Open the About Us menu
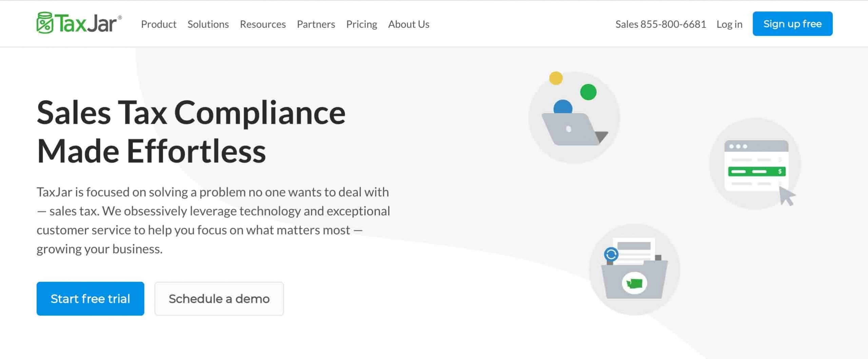The image size is (868, 359). tap(409, 24)
